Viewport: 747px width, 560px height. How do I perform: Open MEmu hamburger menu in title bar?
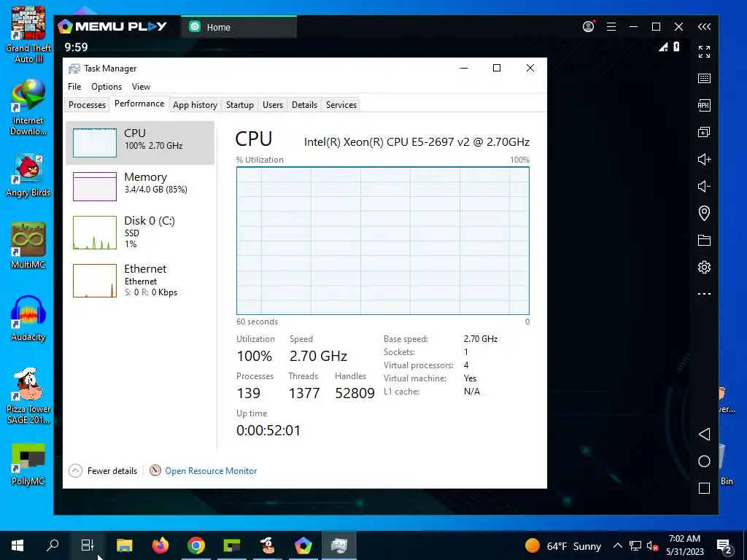611,27
